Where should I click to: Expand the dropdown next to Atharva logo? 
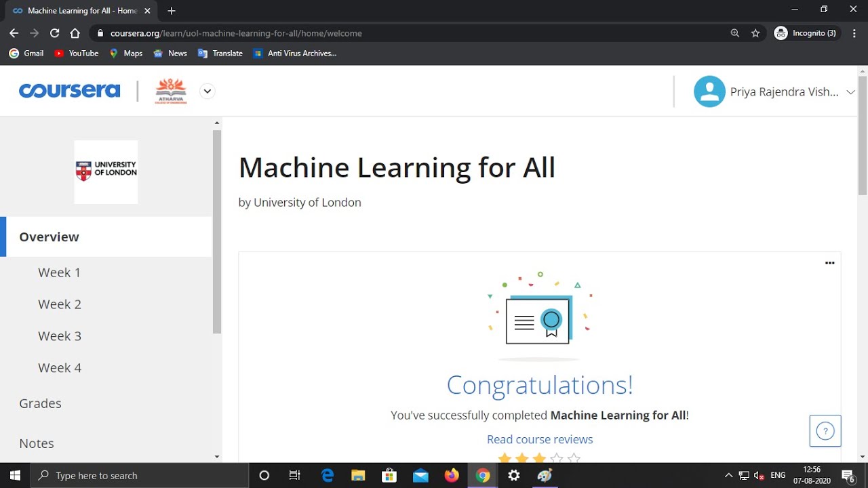coord(208,91)
